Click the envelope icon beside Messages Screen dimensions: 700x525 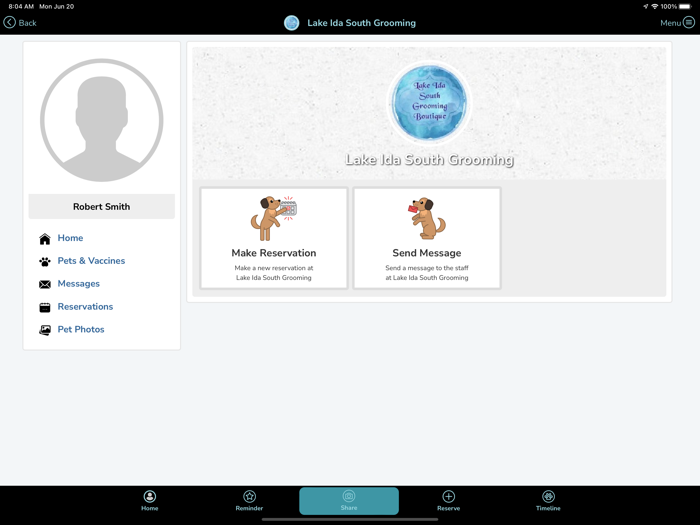click(45, 284)
